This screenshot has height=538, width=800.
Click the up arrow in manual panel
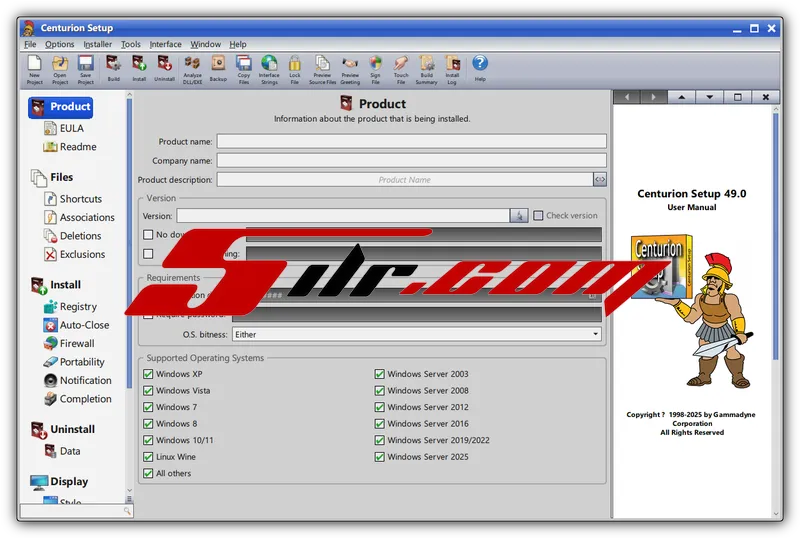click(x=682, y=97)
